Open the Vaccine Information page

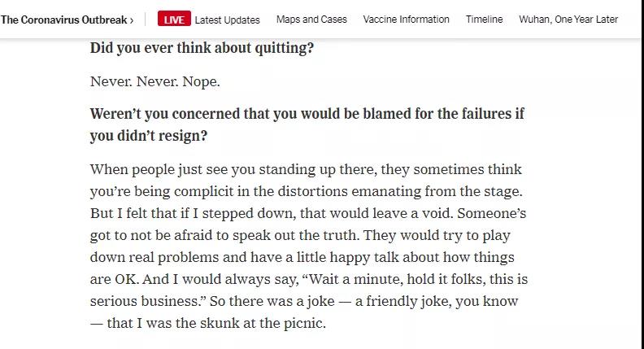pos(406,20)
